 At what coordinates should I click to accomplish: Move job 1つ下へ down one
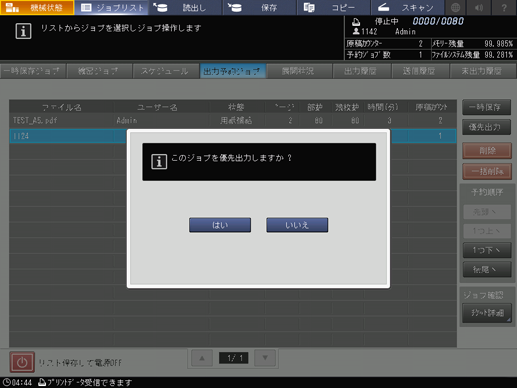coord(487,250)
